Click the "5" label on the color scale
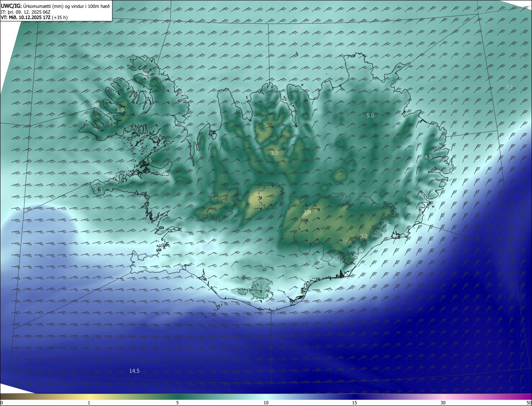This screenshot has height=406, width=532. click(177, 403)
